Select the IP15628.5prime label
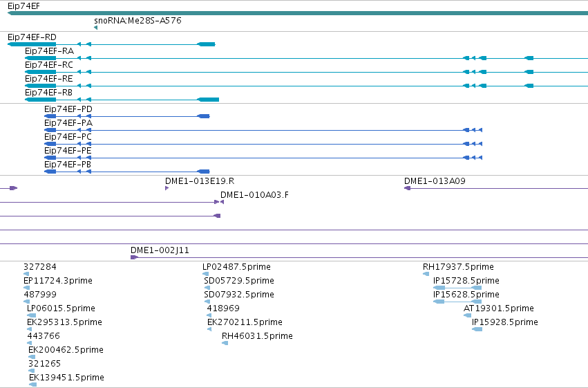The width and height of the screenshot is (588, 388). tap(466, 295)
